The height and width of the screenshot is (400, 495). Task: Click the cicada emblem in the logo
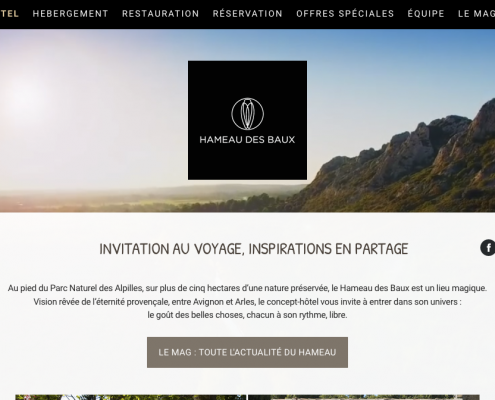(247, 114)
